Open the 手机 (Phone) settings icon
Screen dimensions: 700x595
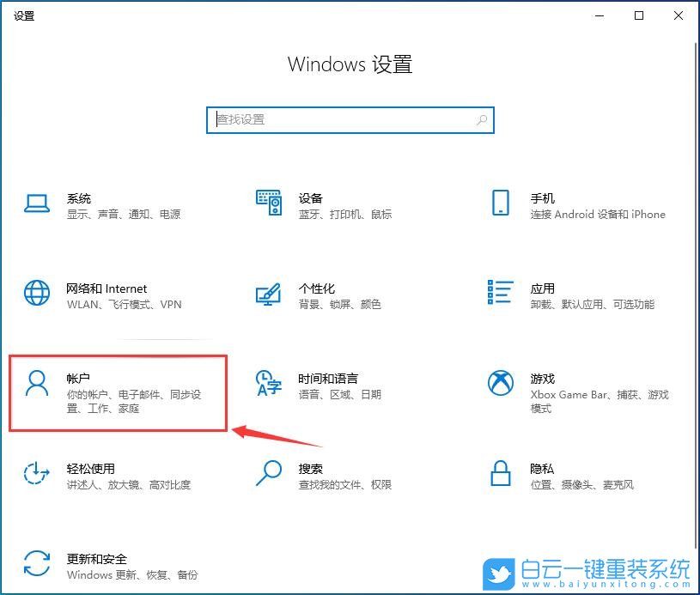[500, 203]
